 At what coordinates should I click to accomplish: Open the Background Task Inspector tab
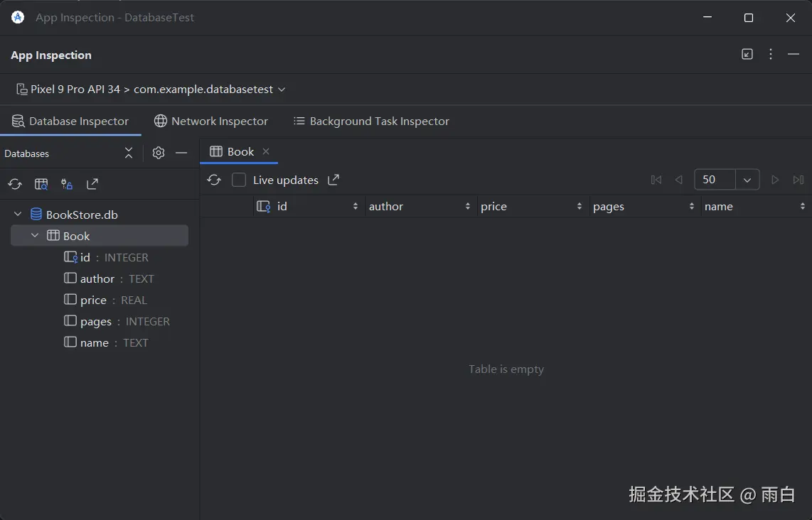pos(371,121)
